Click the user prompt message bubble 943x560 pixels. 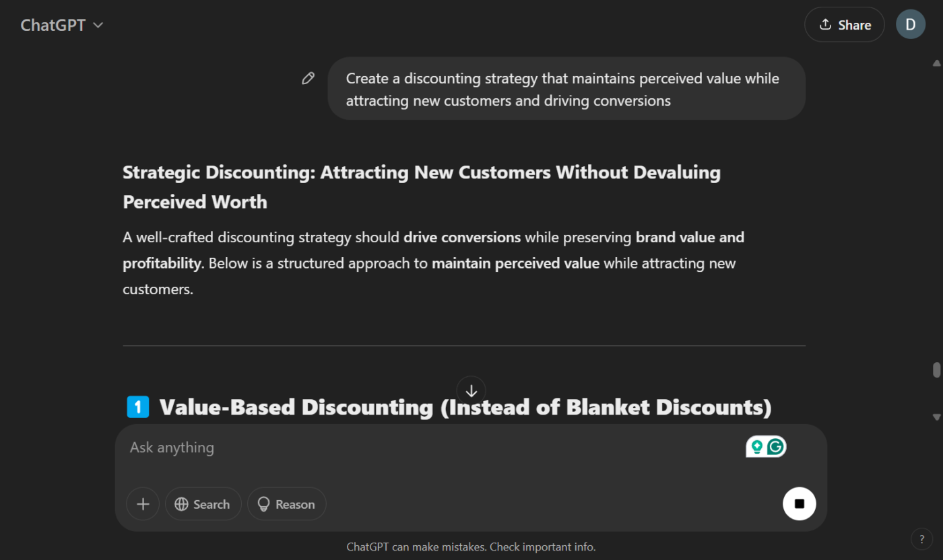point(566,89)
